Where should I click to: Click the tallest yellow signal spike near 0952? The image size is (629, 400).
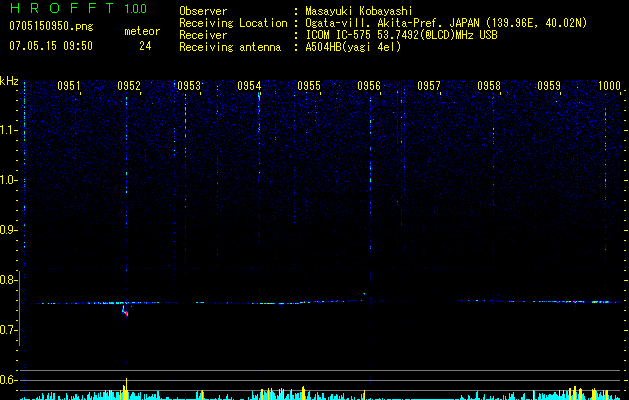126,389
